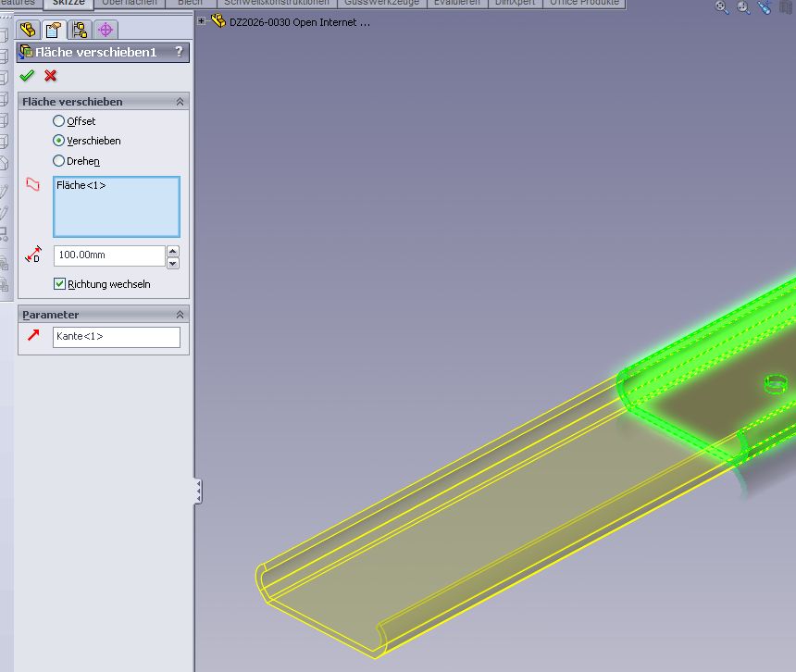Expand the DZ2026-0030 tree node

202,21
